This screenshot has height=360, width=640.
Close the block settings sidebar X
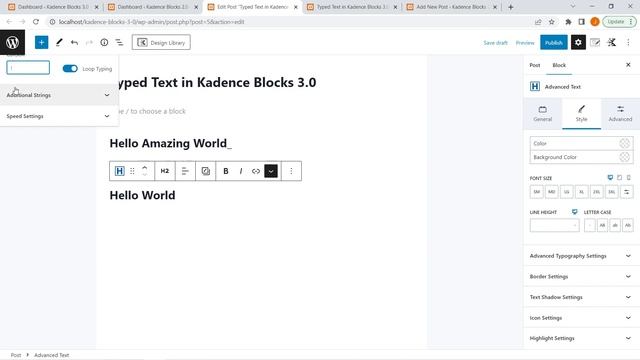pos(628,65)
